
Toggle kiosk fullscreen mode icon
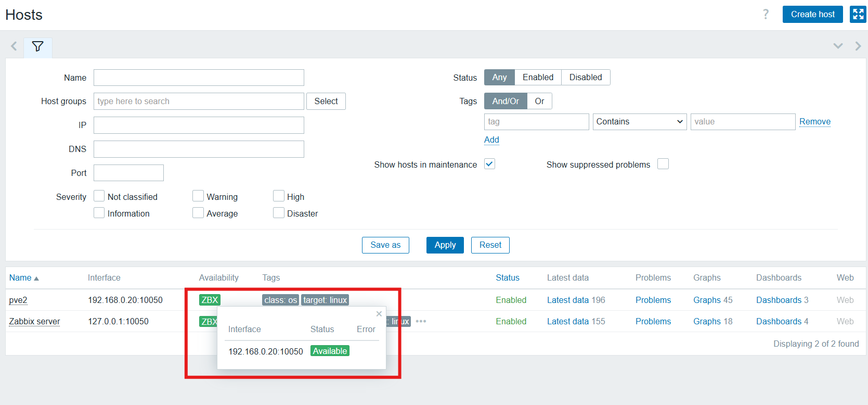[858, 14]
